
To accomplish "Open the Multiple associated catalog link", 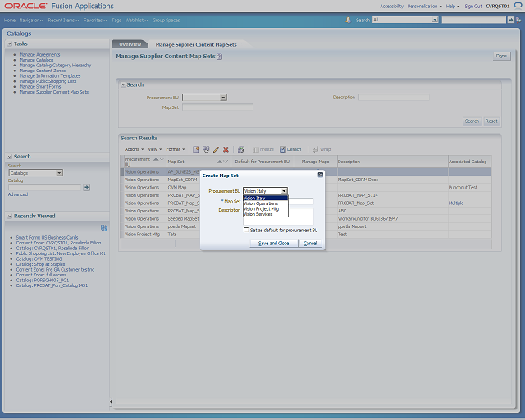I will [x=456, y=203].
